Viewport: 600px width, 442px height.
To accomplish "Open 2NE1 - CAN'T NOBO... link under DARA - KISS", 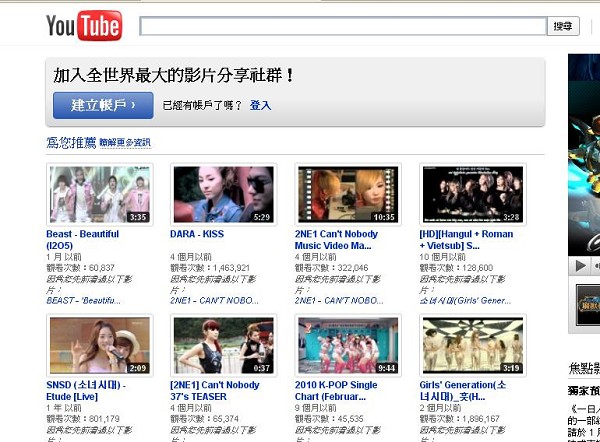I will pyautogui.click(x=214, y=301).
